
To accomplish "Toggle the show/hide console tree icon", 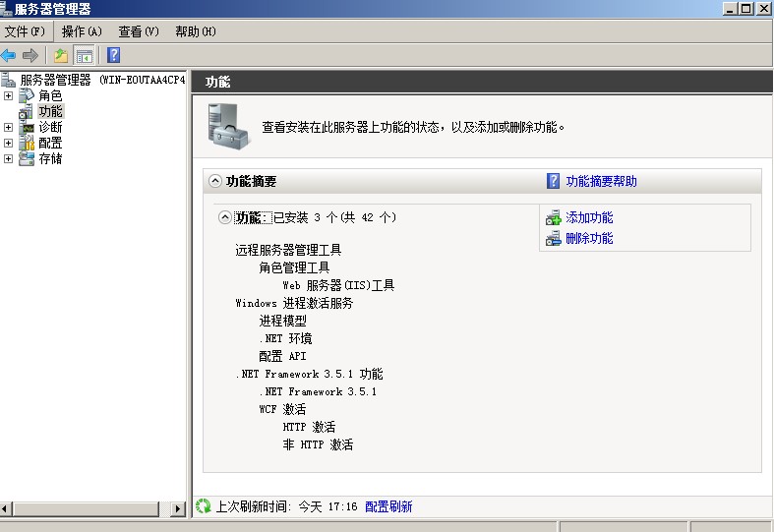I will click(x=84, y=55).
